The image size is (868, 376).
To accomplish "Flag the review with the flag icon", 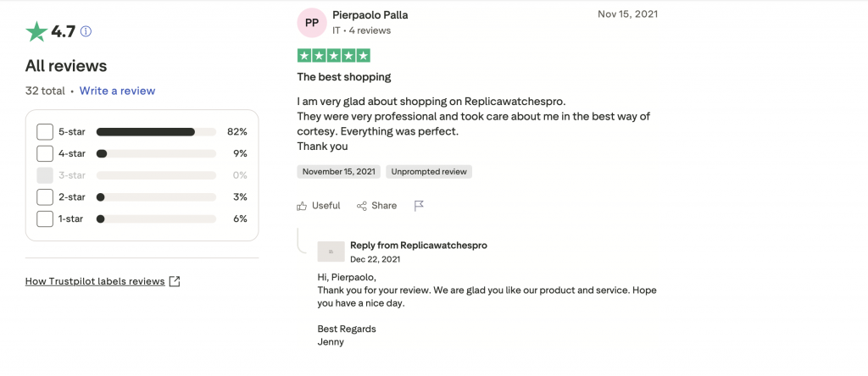I will [x=419, y=206].
